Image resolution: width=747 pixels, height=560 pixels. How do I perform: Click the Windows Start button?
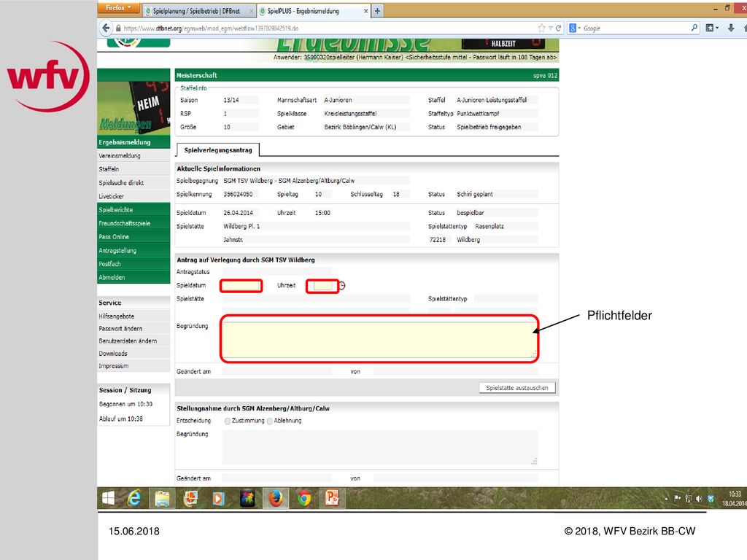pos(108,499)
